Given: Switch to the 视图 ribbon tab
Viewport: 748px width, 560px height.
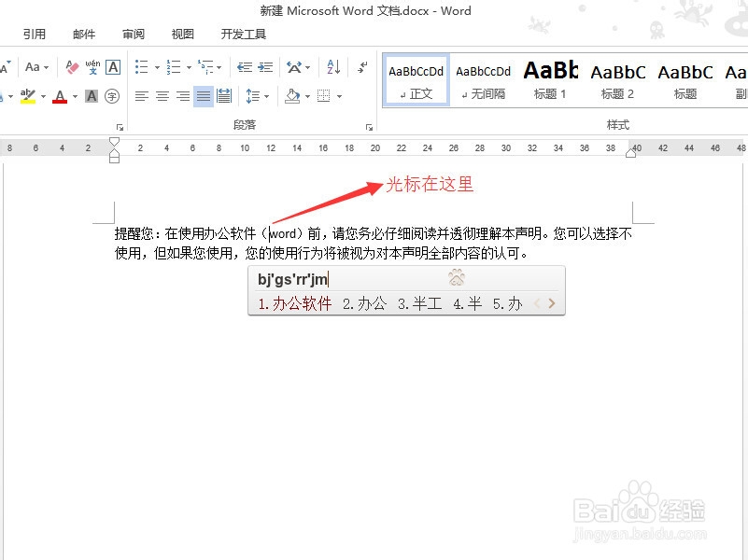Looking at the screenshot, I should (182, 34).
